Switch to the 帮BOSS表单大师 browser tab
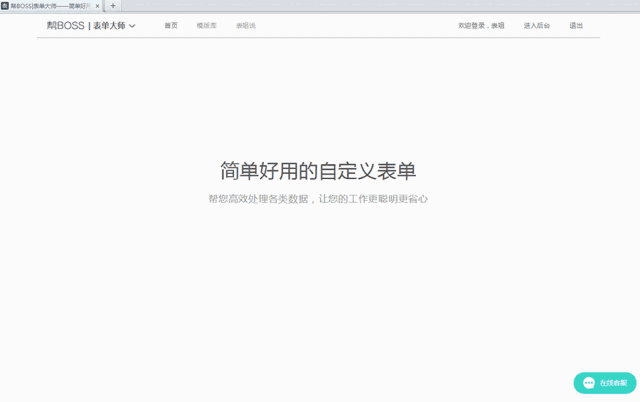Image resolution: width=640 pixels, height=402 pixels. [x=50, y=6]
